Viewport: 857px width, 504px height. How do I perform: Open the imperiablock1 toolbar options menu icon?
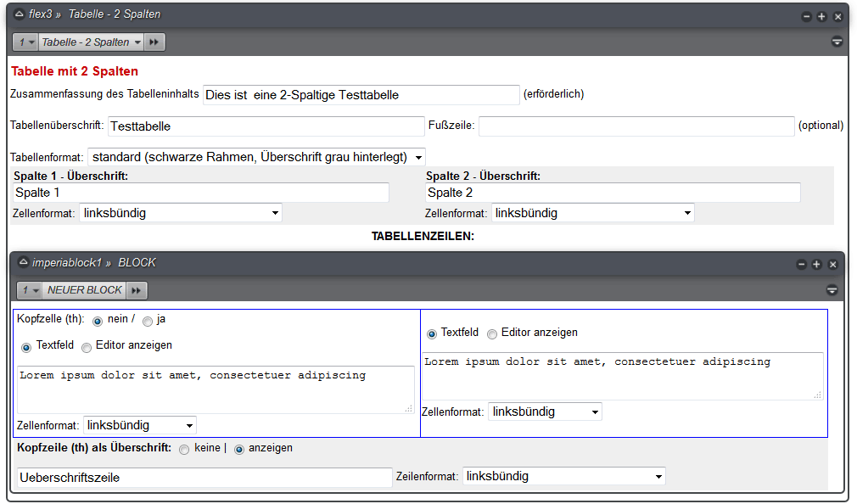832,289
